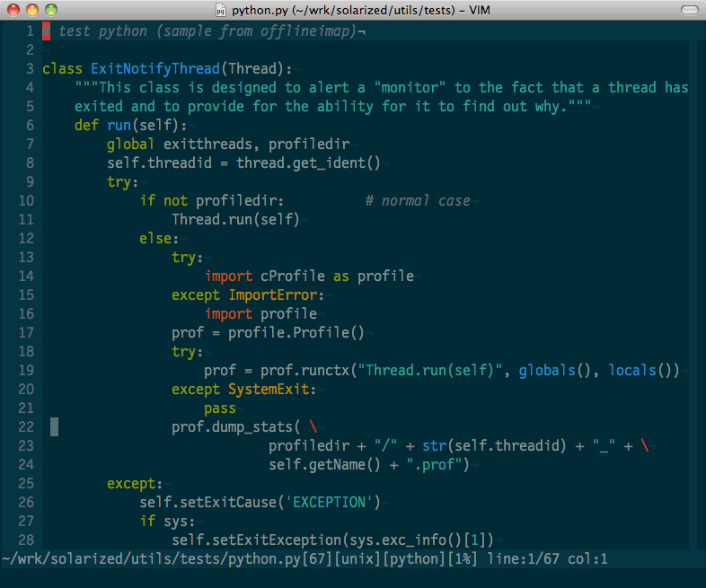Viewport: 706px width, 588px height.
Task: Click the python.py file icon in title bar
Action: 222,10
